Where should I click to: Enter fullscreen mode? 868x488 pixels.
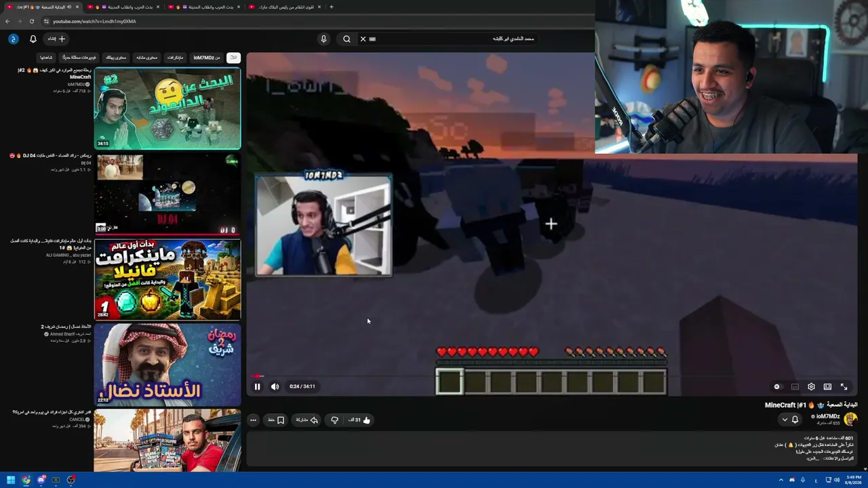[844, 386]
